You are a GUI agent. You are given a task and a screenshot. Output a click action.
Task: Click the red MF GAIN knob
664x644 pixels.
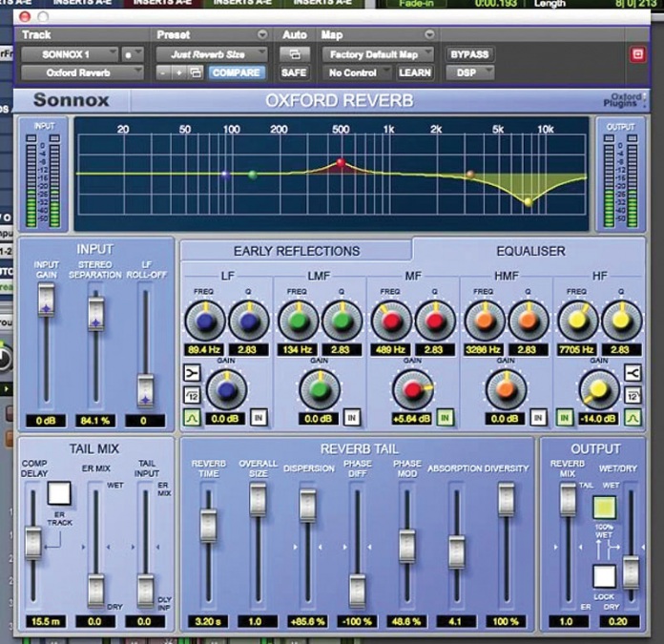[412, 389]
